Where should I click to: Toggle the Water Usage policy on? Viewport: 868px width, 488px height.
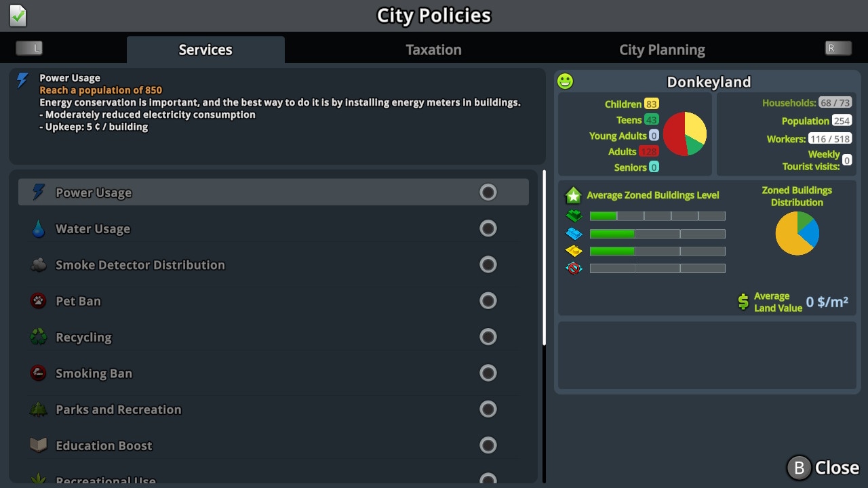(x=488, y=228)
